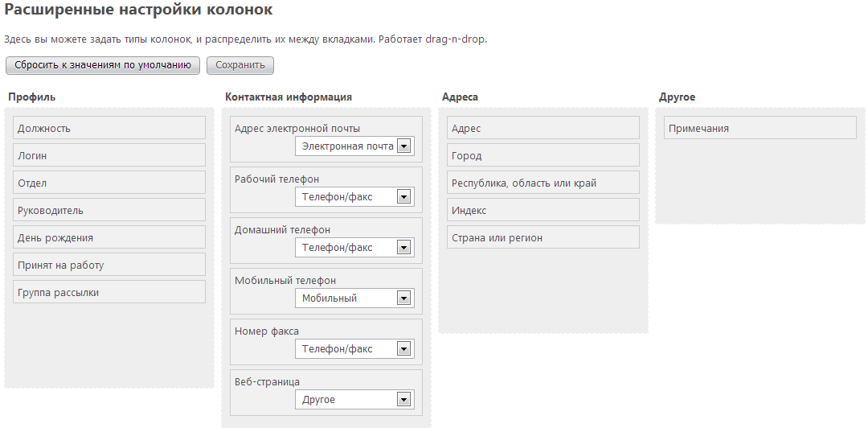Expand the 'Номер факса' type dropdown

click(x=354, y=348)
